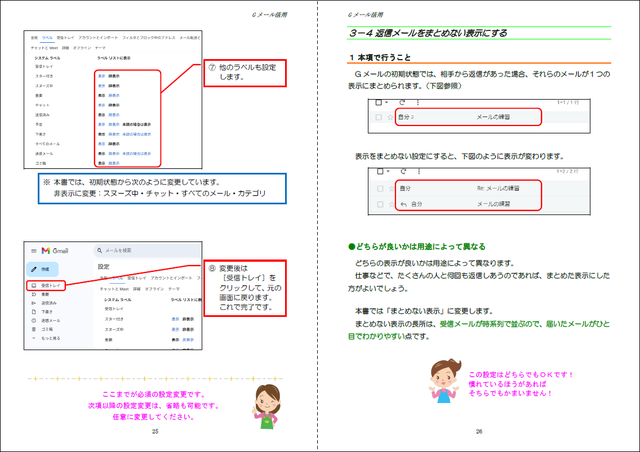Select アカウントとインポート tab in lower Gmail screenshot

pyautogui.click(x=171, y=278)
